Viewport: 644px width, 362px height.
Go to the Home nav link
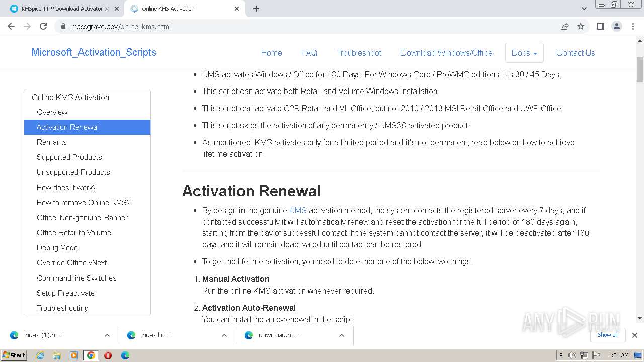pos(271,53)
